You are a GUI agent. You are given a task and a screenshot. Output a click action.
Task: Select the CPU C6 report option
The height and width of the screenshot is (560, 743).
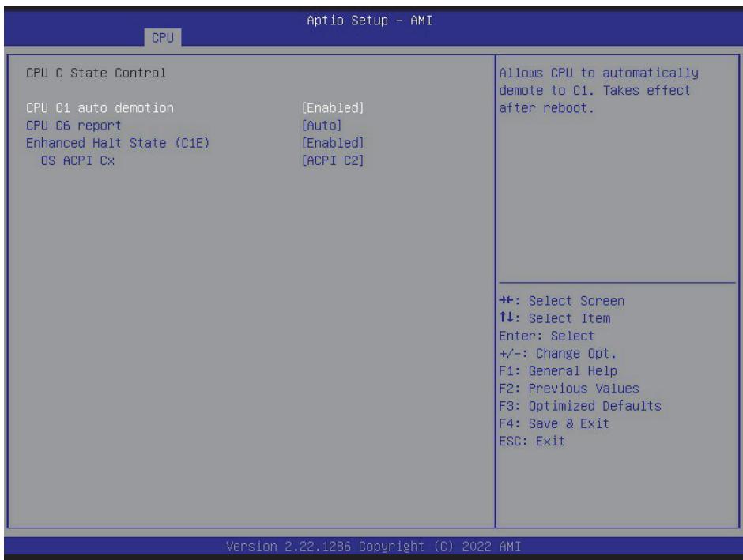[74, 126]
